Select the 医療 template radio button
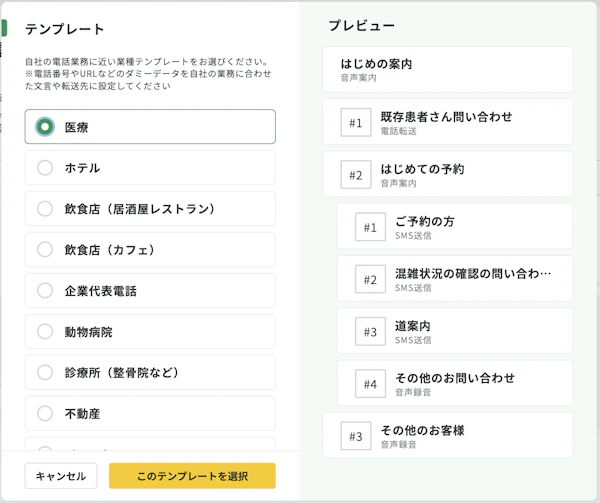 (x=45, y=127)
